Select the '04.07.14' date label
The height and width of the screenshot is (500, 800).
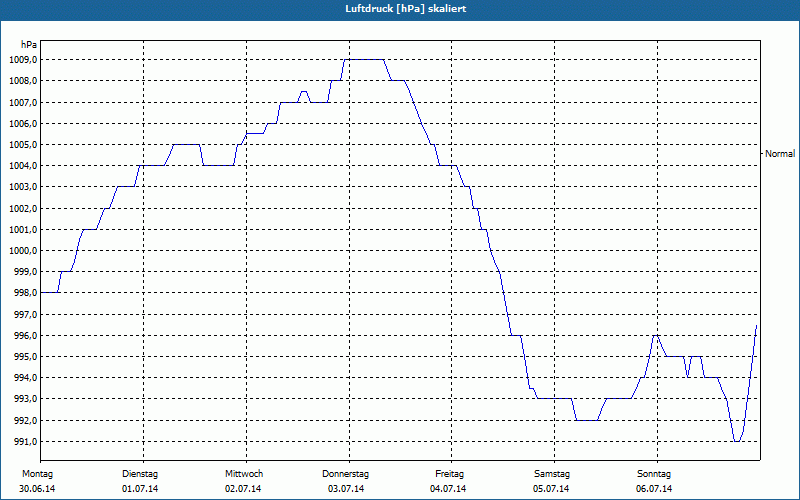coord(448,489)
